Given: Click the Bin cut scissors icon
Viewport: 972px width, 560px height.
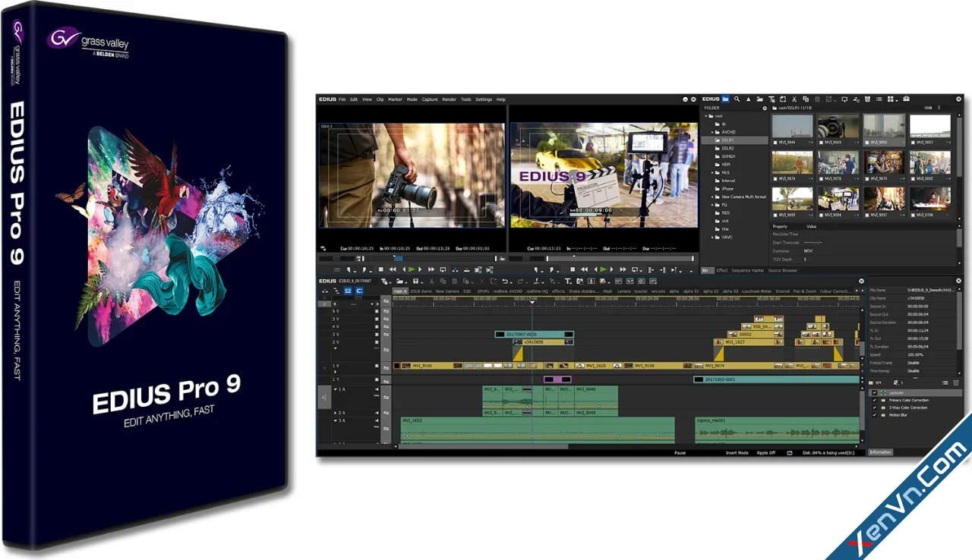Looking at the screenshot, I should tap(794, 99).
